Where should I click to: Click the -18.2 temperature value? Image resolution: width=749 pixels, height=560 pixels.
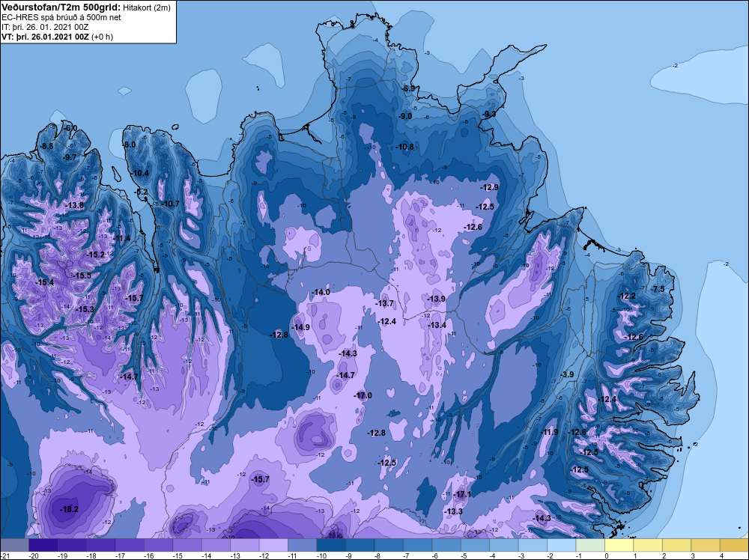69,509
